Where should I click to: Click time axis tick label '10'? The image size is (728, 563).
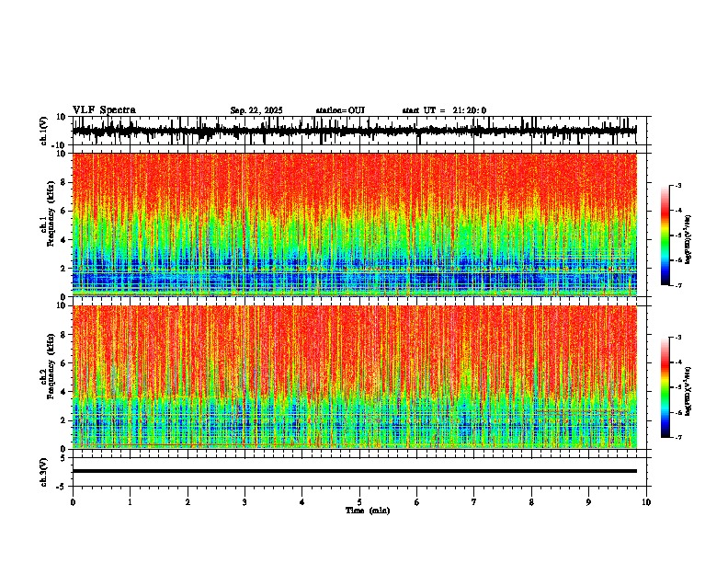click(x=646, y=502)
